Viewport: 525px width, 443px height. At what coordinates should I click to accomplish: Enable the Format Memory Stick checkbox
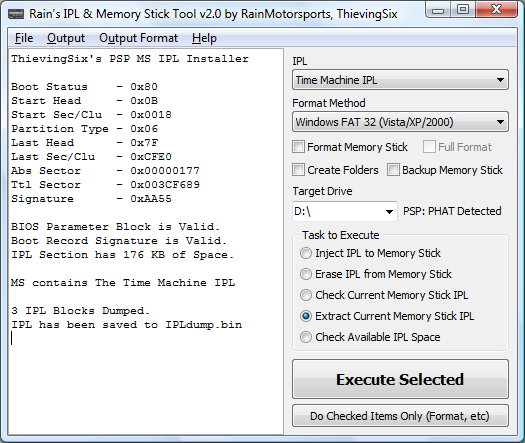tap(298, 147)
